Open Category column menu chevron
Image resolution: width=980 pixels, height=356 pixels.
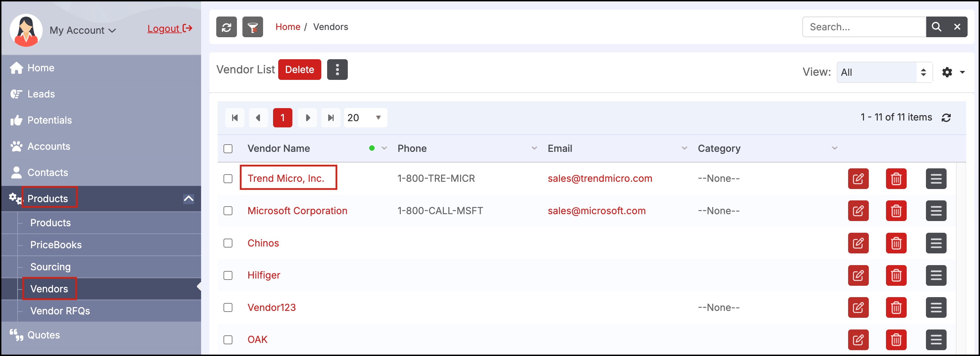834,148
